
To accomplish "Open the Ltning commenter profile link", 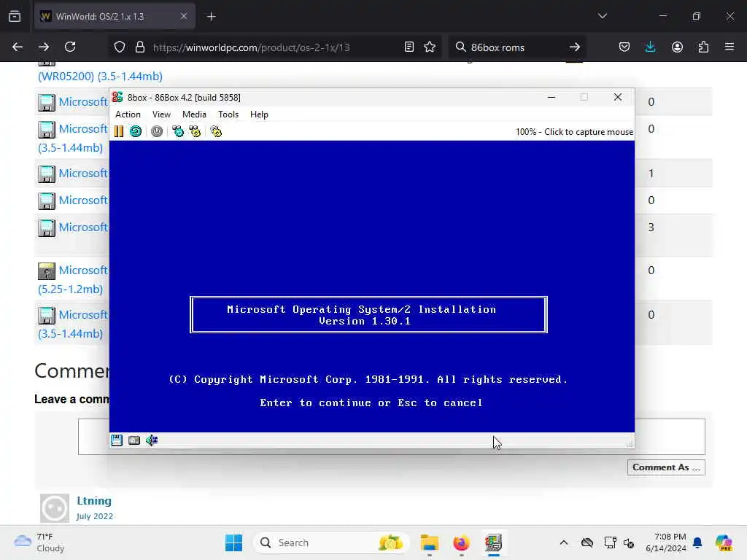I will click(94, 500).
